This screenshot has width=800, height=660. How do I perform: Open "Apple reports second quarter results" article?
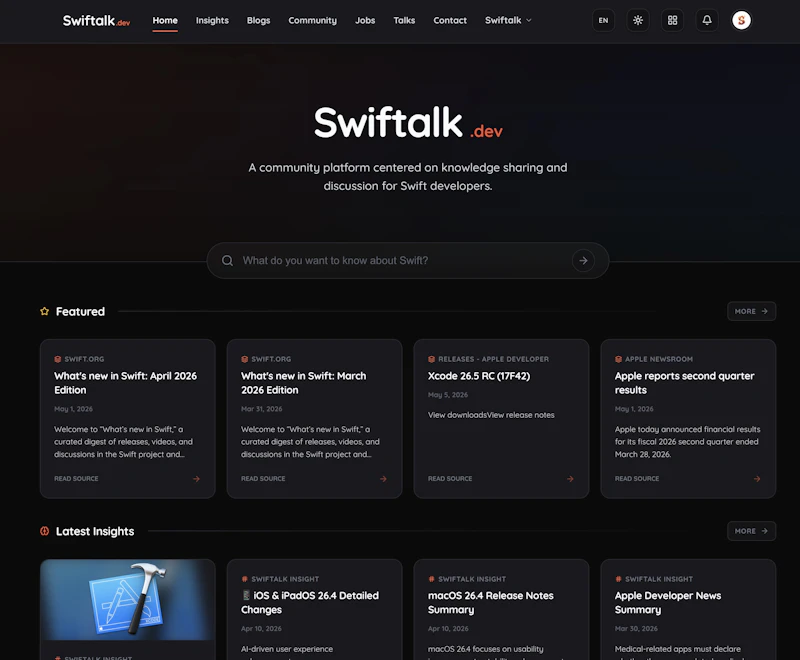(684, 383)
